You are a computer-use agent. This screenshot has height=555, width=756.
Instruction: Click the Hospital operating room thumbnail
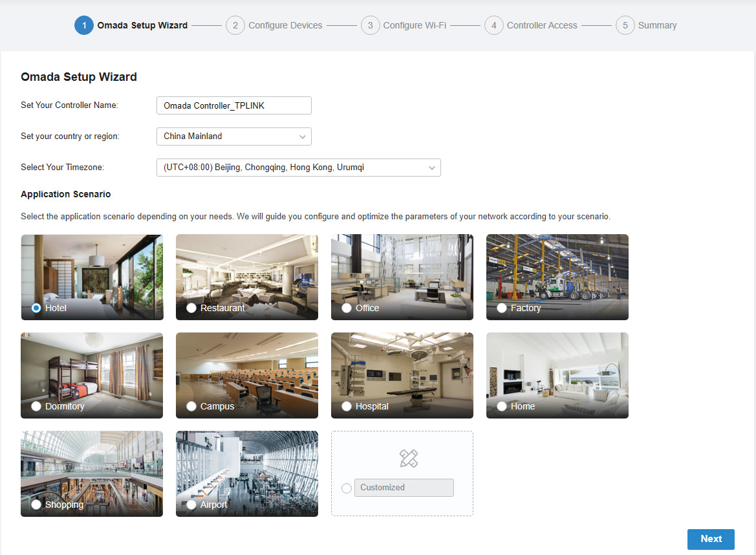coord(402,369)
